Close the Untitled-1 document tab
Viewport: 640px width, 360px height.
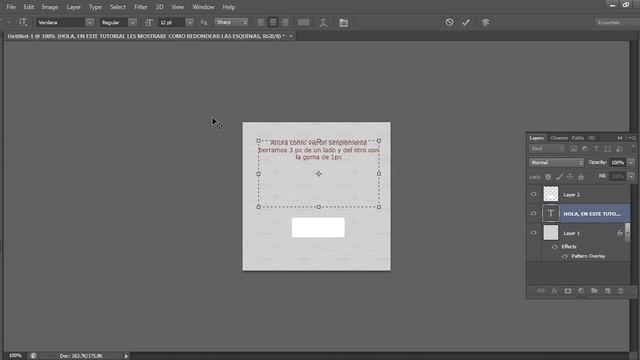click(x=291, y=36)
